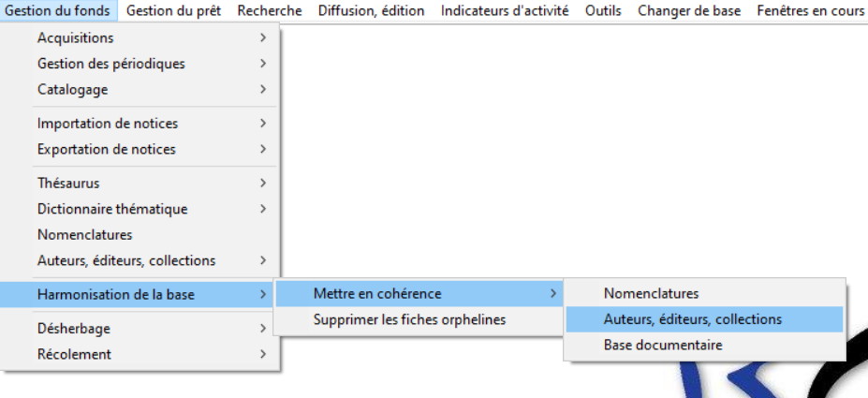Open Dictionnaire thématique submenu
This screenshot has width=868, height=398.
tap(140, 209)
